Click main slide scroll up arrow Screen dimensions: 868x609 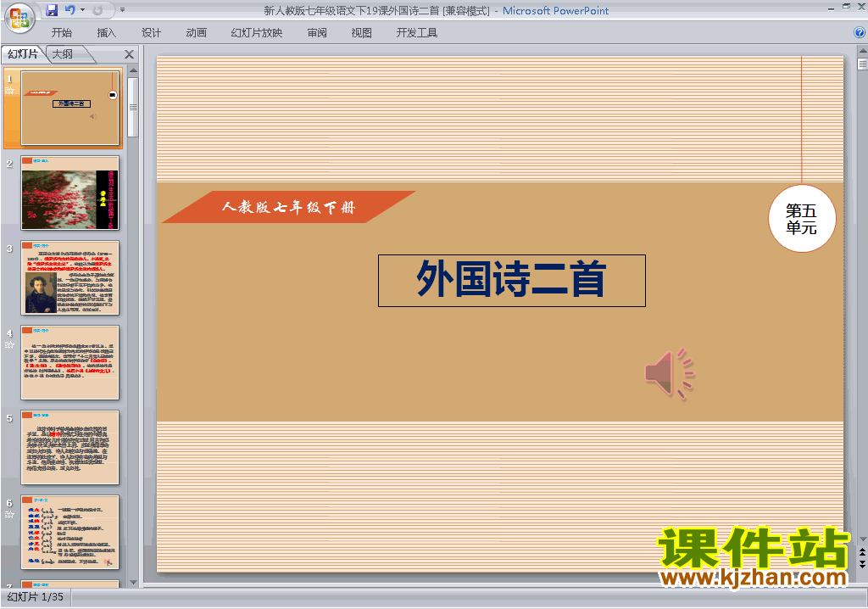tap(862, 50)
